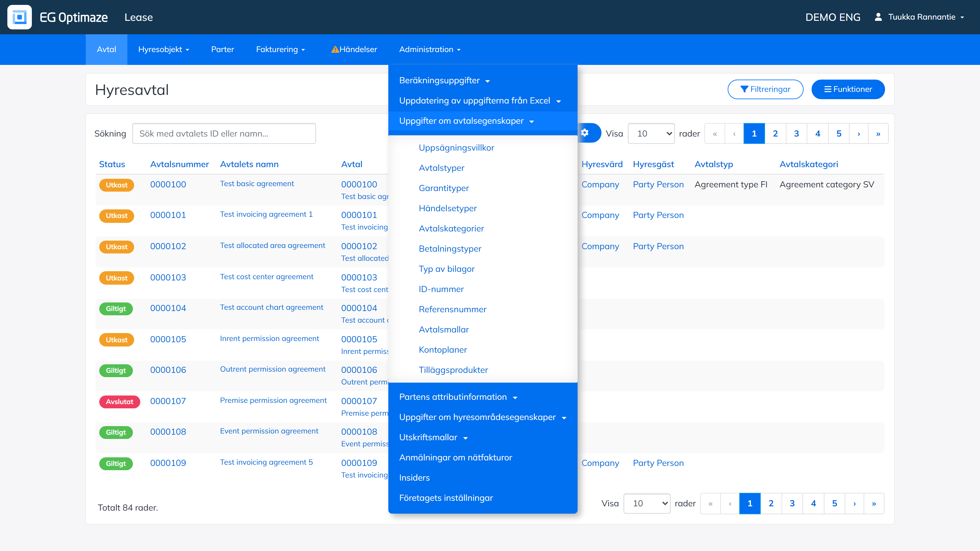Sort by the Status column header

click(112, 164)
